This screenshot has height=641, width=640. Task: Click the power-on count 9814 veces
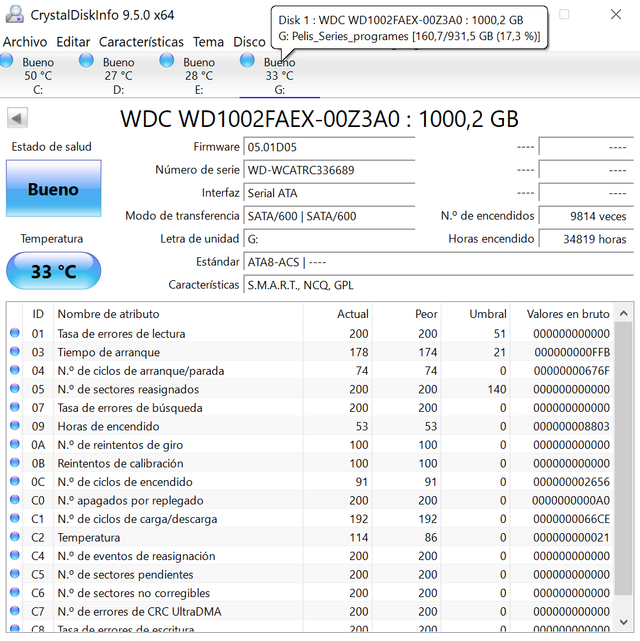(x=586, y=216)
